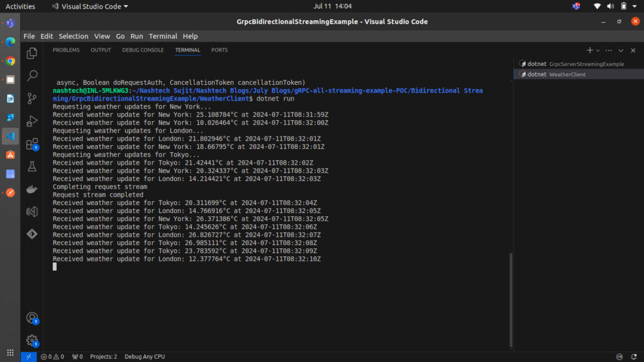Screen dimensions: 644x362
Task: Collapse the panel with the chevron
Action: tap(621, 50)
